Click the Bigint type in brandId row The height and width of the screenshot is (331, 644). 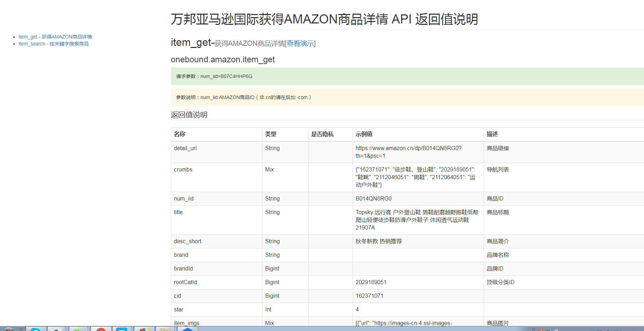point(272,269)
